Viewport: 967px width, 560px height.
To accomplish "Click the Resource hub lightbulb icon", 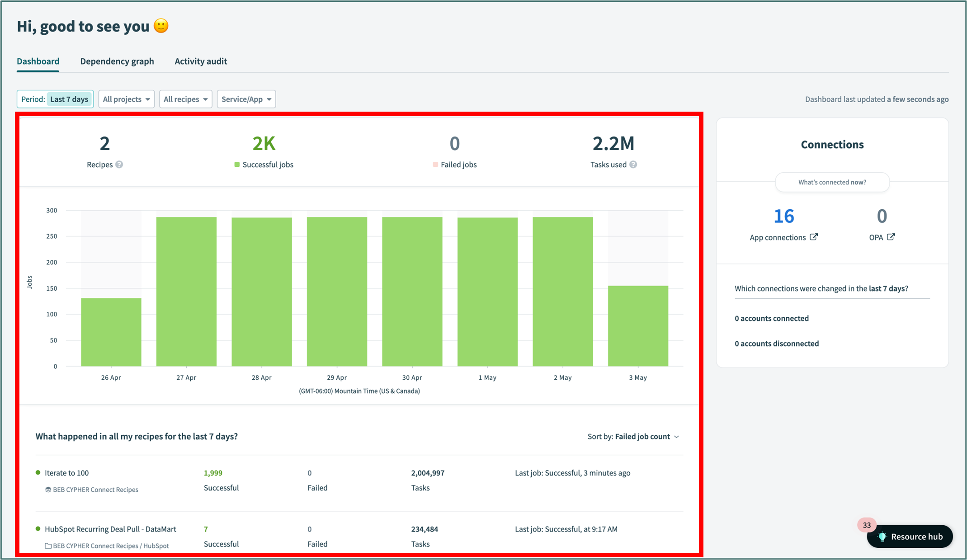I will pyautogui.click(x=882, y=536).
